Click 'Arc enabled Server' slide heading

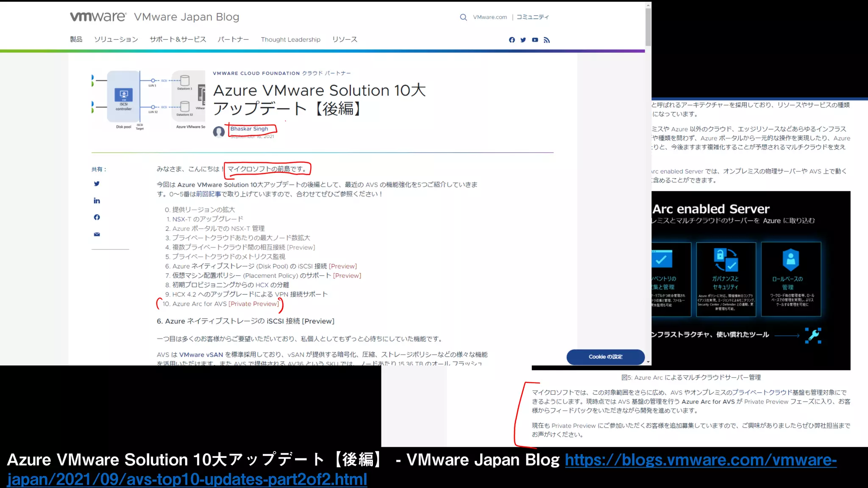tap(711, 209)
